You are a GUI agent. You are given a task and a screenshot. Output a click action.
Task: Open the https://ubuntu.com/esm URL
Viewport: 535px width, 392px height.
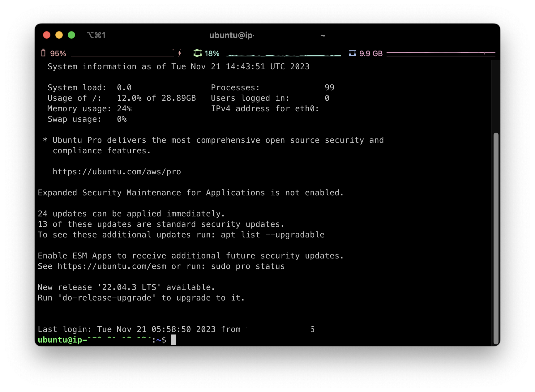112,266
